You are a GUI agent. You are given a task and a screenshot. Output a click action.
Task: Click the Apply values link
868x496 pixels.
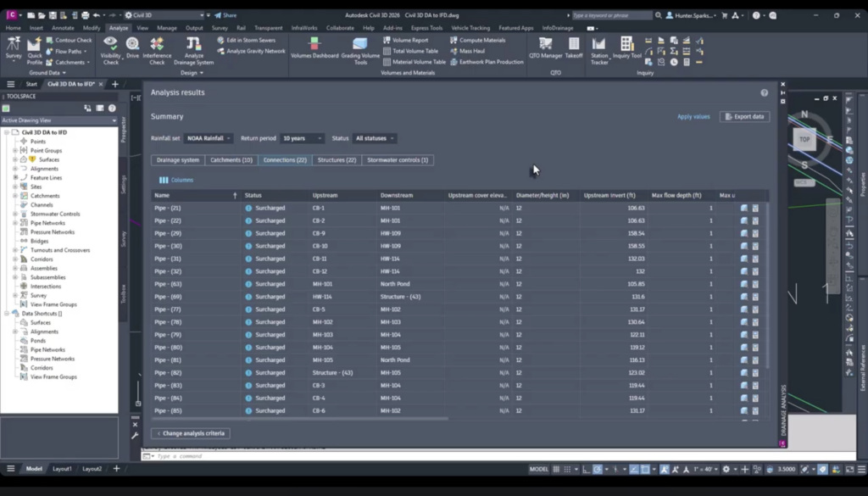coord(693,117)
